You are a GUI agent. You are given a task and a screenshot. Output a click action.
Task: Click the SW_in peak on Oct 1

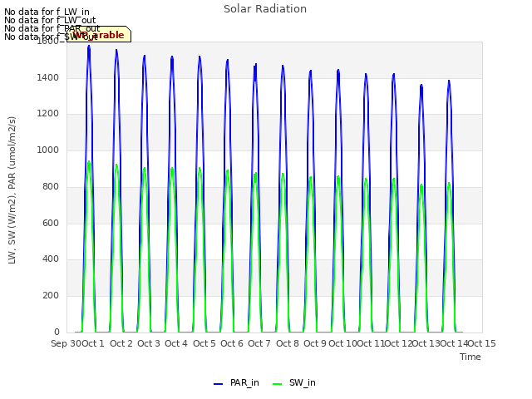pyautogui.click(x=89, y=162)
